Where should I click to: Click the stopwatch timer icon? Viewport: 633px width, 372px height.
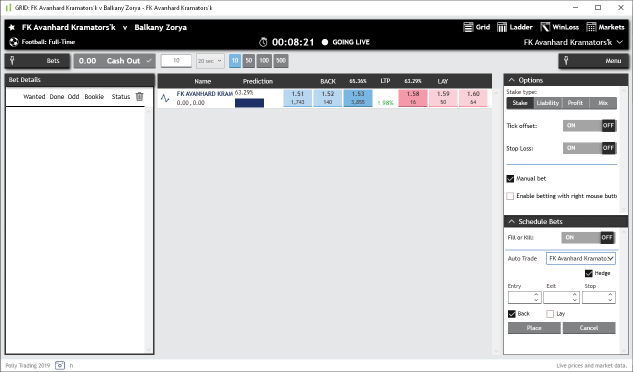point(263,42)
